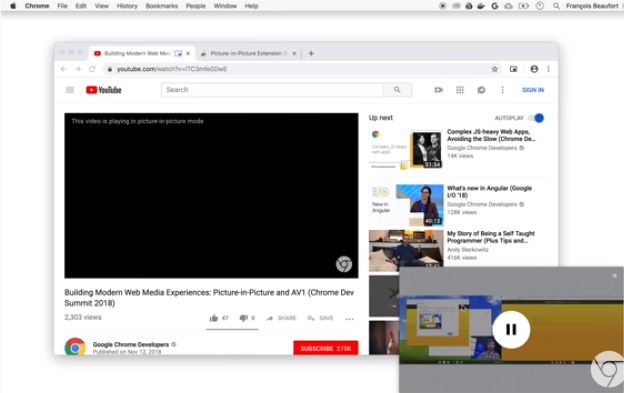Open the File menu
This screenshot has height=393, width=624.
pos(62,6)
